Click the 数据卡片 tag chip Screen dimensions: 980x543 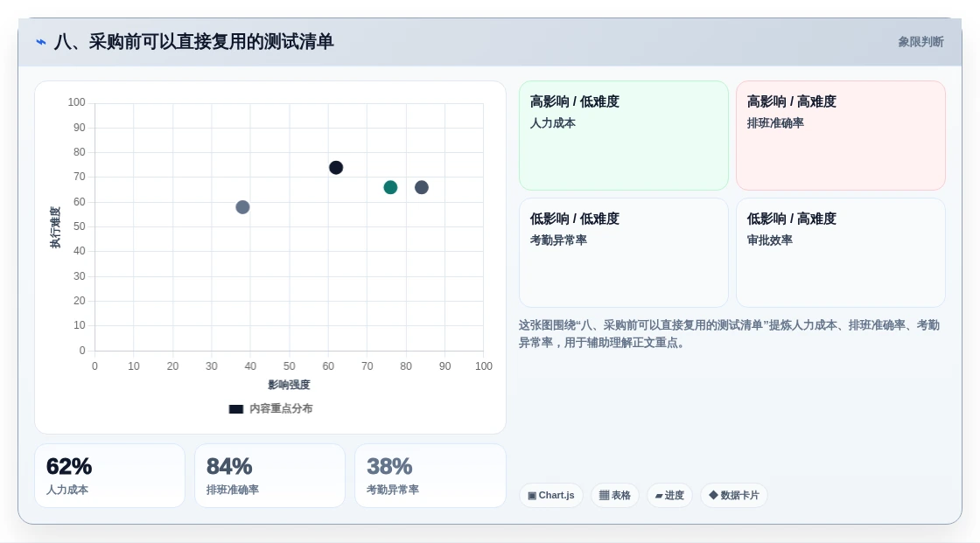pyautogui.click(x=734, y=496)
